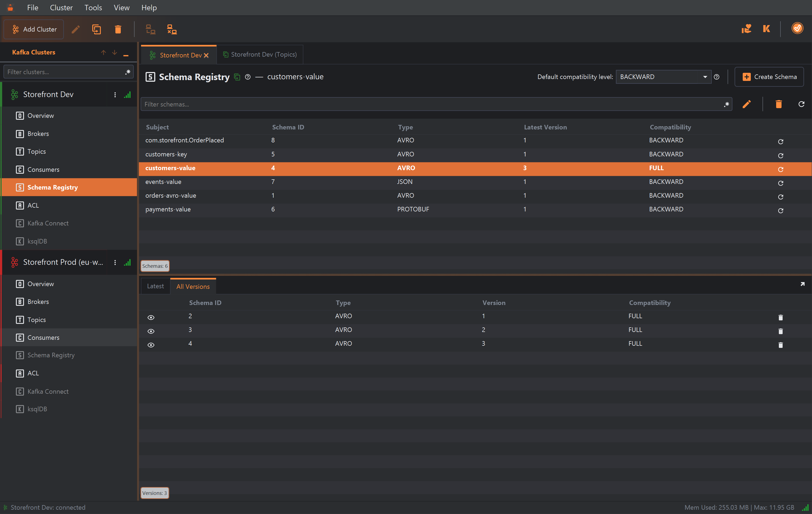Refresh the customers-key row
This screenshot has width=812, height=514.
[x=781, y=156]
